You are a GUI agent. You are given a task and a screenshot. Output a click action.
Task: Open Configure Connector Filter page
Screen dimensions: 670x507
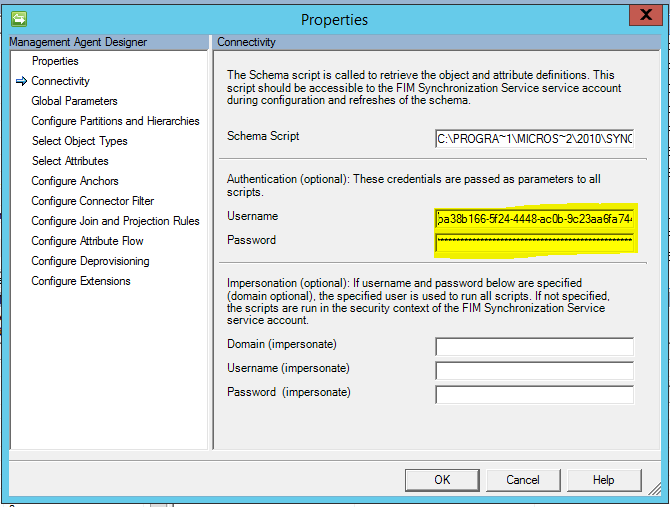coord(92,201)
